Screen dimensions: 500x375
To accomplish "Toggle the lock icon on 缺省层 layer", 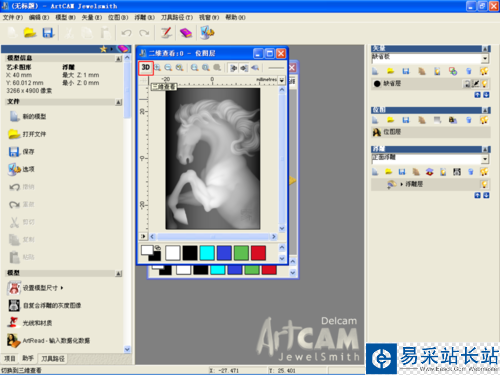I will (x=467, y=84).
